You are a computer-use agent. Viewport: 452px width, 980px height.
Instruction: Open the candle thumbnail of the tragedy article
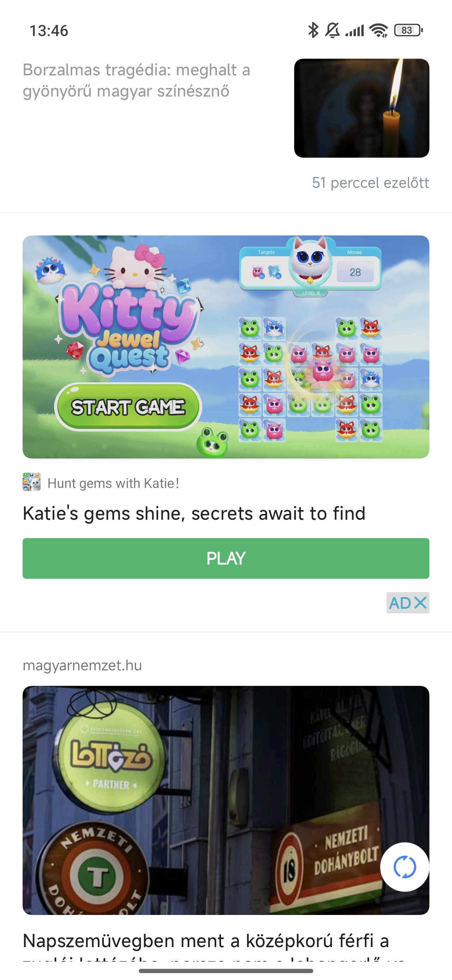[362, 108]
